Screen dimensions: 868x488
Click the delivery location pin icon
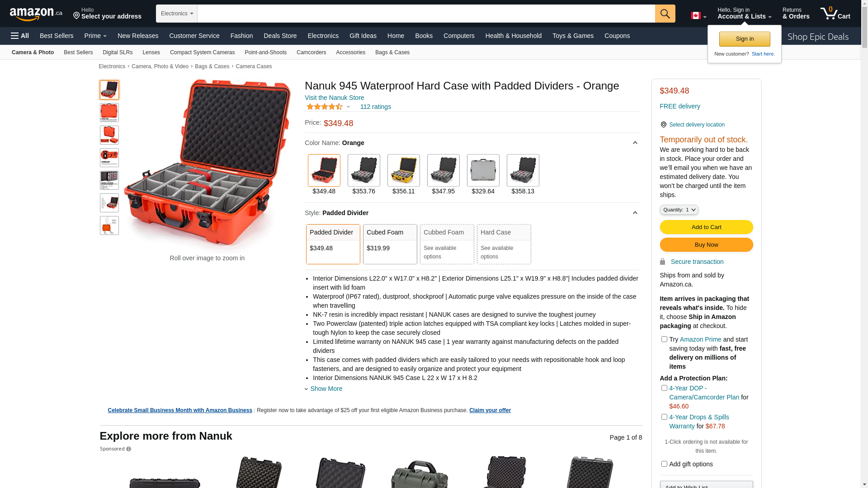[x=663, y=125]
